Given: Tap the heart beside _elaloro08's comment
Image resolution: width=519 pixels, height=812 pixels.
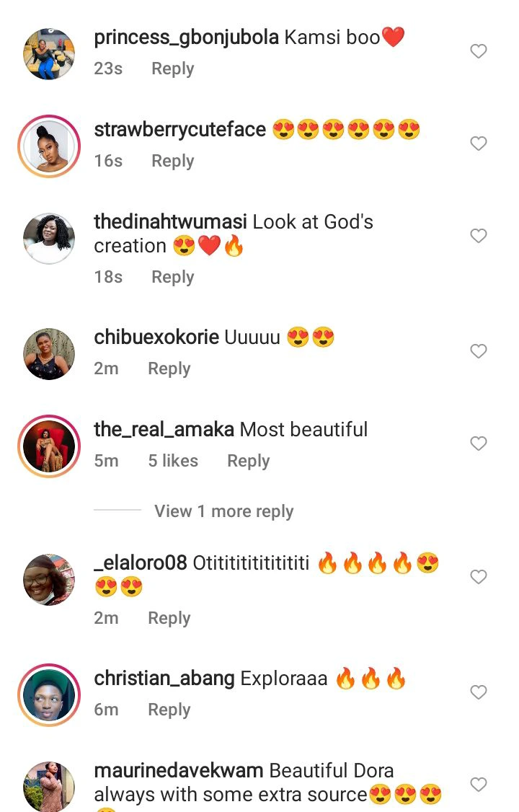Looking at the screenshot, I should (x=479, y=577).
